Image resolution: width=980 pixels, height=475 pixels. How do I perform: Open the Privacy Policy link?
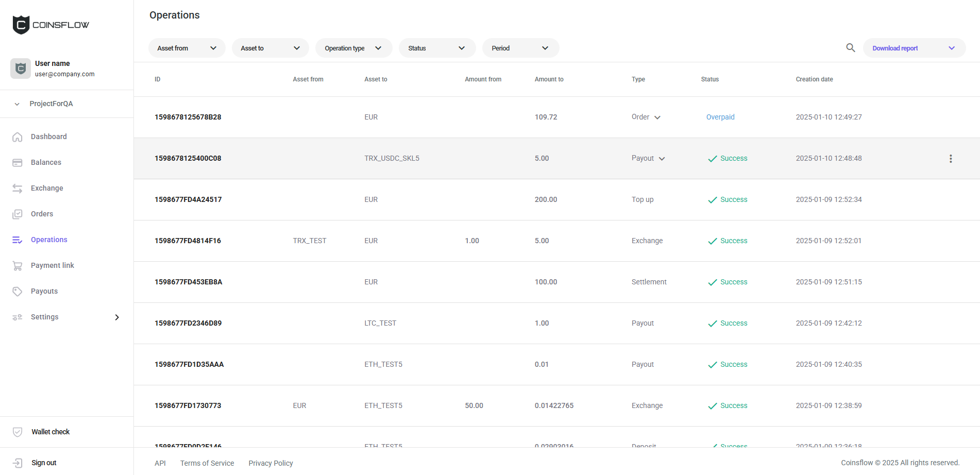[271, 463]
